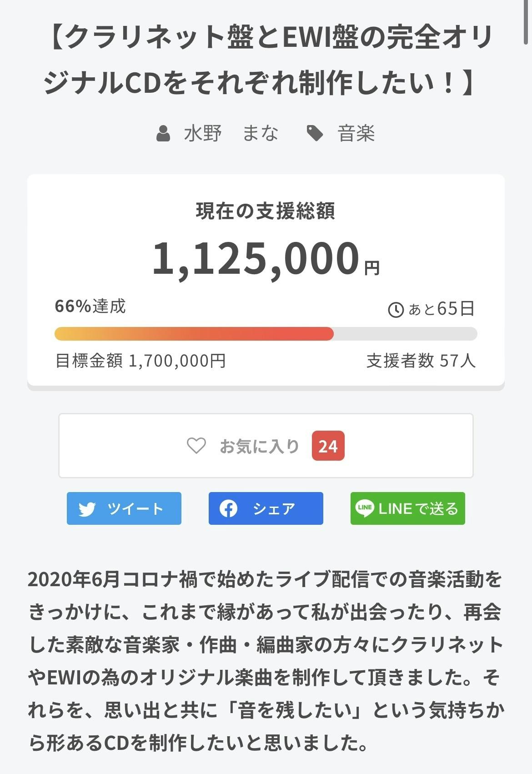The image size is (532, 774).
Task: Click the 66%達成 achievement label
Action: 90,307
